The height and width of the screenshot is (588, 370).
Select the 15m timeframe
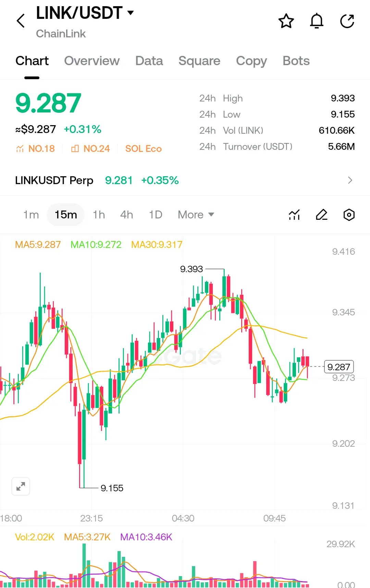pyautogui.click(x=66, y=215)
